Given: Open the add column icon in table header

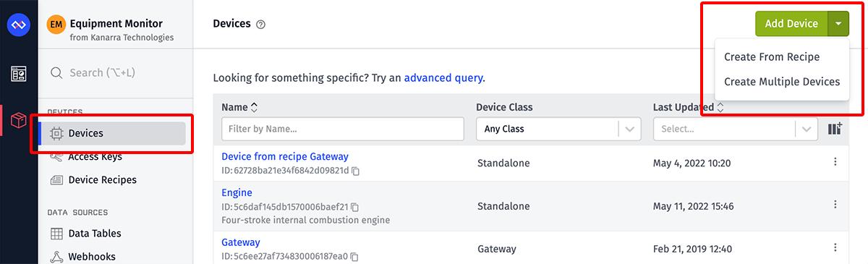Looking at the screenshot, I should (835, 129).
